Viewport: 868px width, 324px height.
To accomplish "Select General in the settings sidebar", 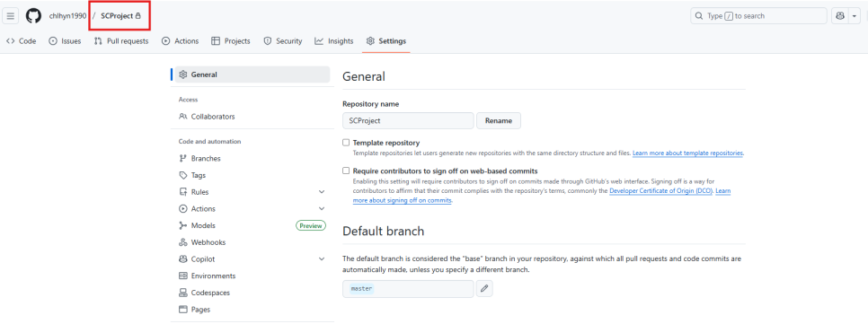I will [252, 74].
